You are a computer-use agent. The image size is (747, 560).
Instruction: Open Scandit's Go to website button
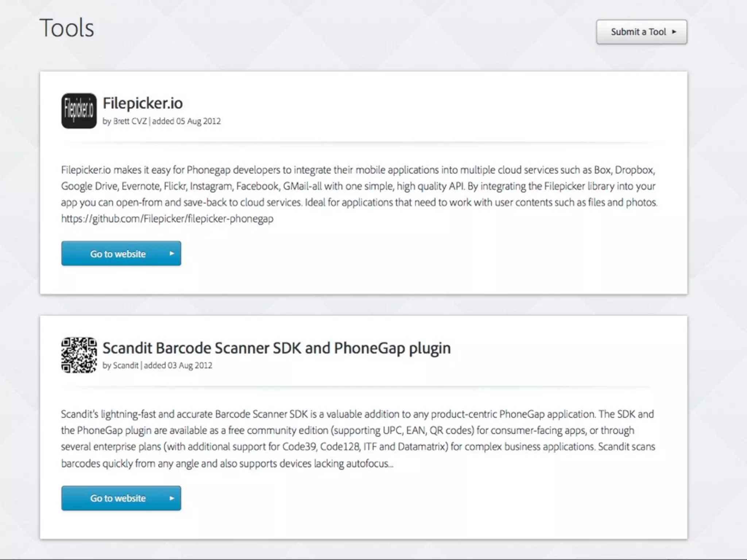(117, 498)
